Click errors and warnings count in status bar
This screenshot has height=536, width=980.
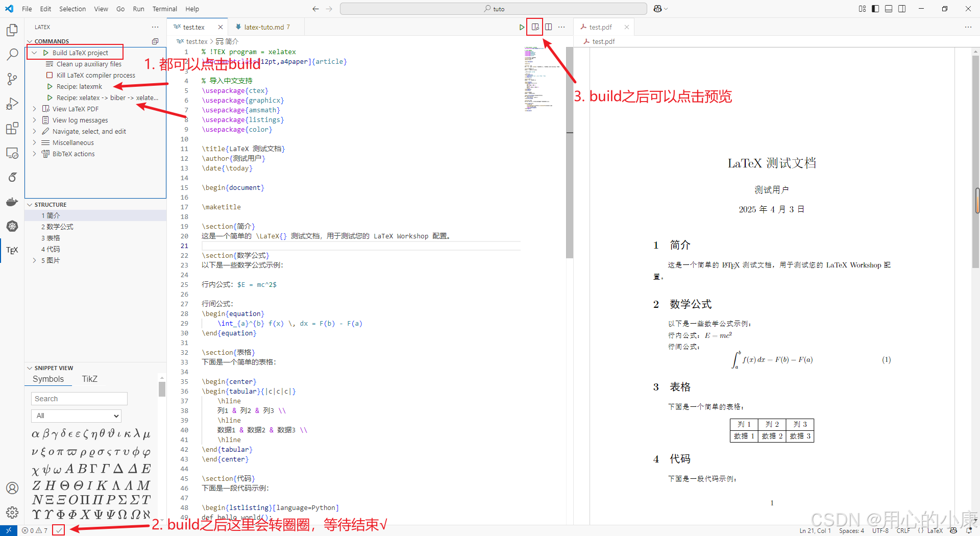point(35,530)
